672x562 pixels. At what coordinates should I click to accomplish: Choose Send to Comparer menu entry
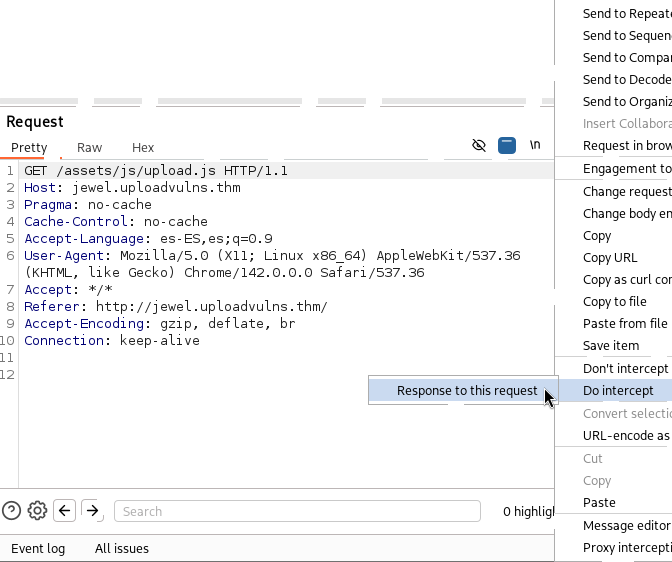[613, 57]
